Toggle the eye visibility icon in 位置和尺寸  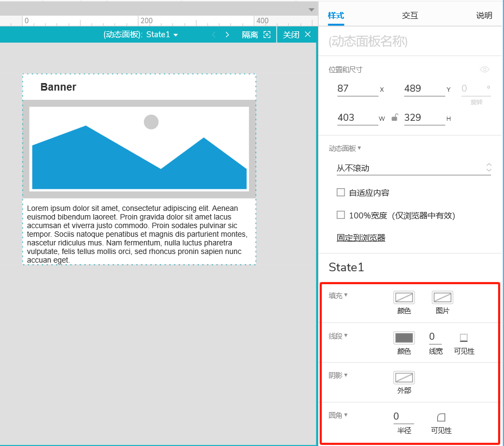pos(485,70)
